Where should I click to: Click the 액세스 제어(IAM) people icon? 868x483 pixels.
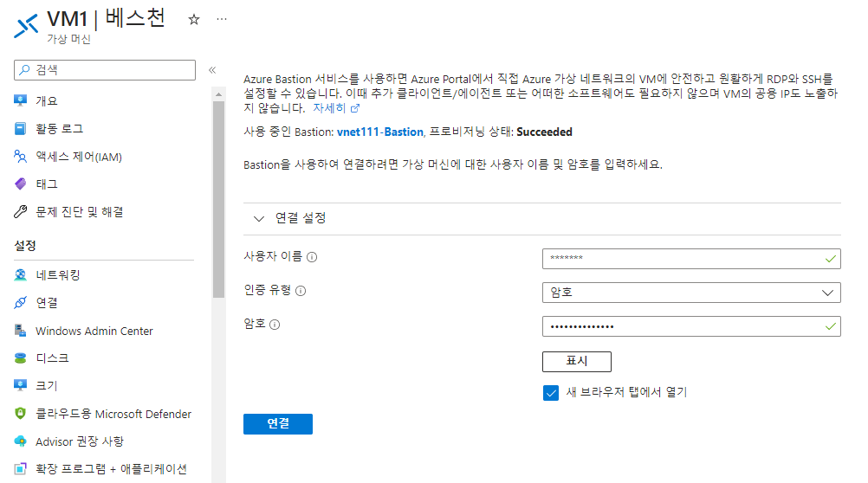pyautogui.click(x=21, y=157)
